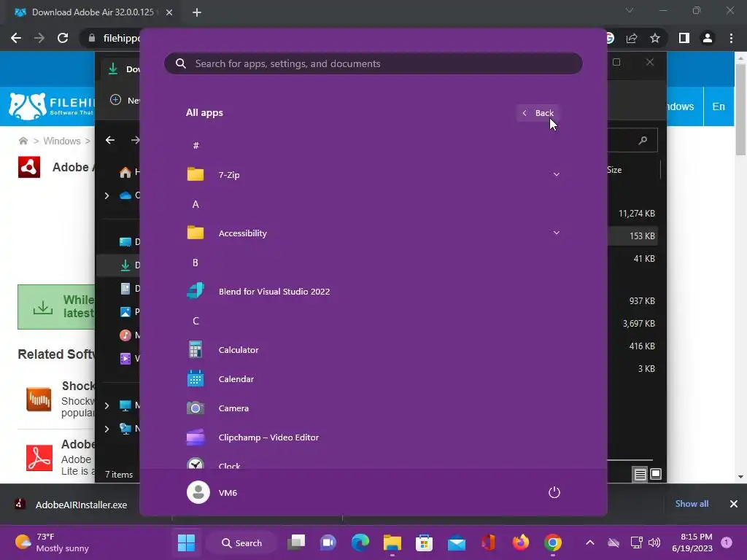
Task: Toggle Chrome side panel
Action: point(684,38)
